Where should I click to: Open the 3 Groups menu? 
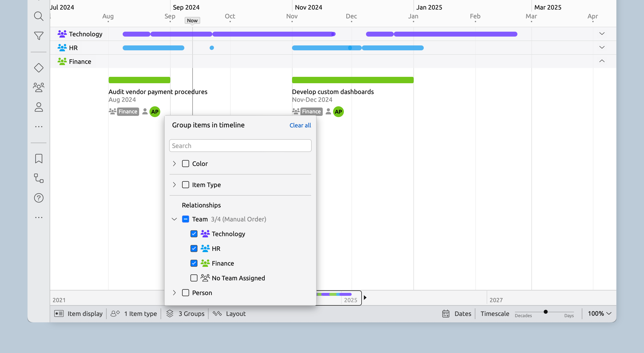(185, 313)
